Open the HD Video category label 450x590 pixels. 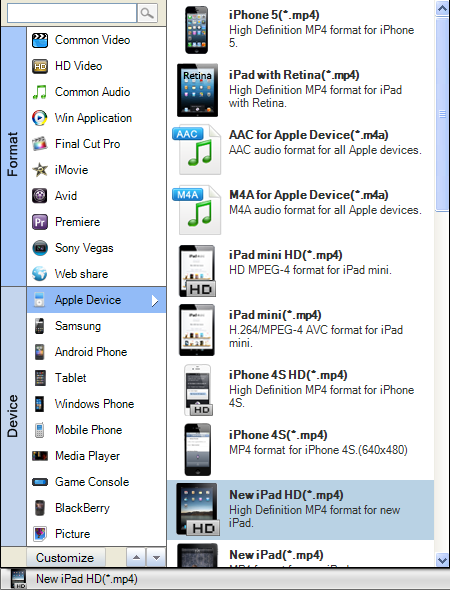[79, 66]
